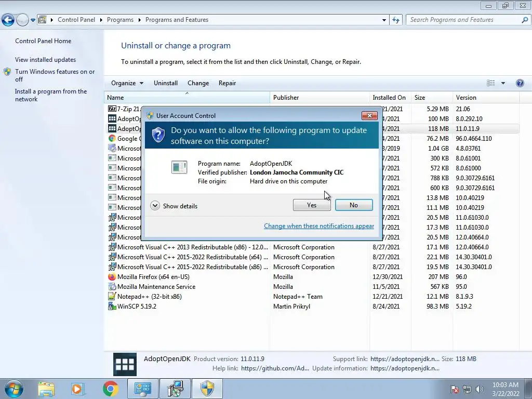Click version 96.0.4664.110 cell

pyautogui.click(x=474, y=138)
